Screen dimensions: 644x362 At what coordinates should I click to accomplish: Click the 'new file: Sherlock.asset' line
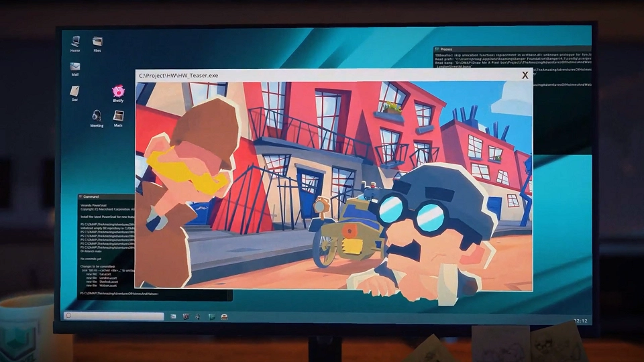click(102, 282)
